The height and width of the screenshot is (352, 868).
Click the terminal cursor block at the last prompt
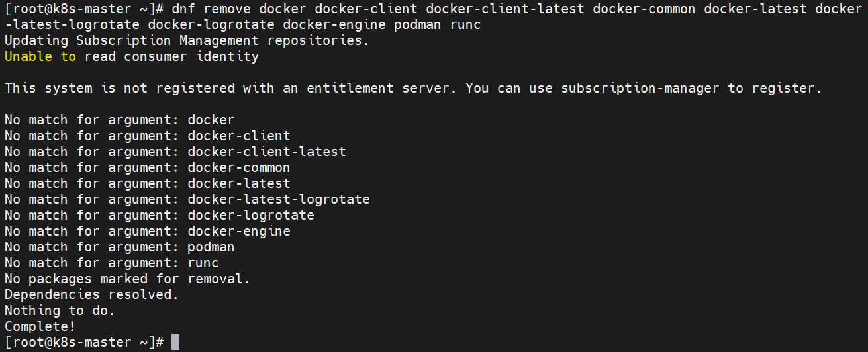175,342
